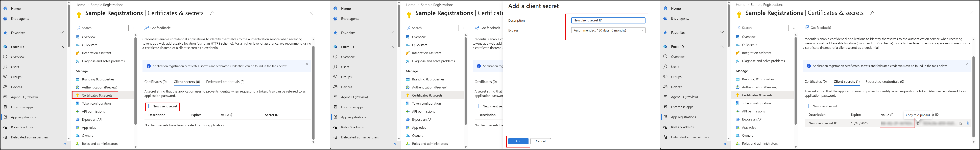Click New client secret in the left screenshot
Image resolution: width=980 pixels, height=150 pixels.
[162, 106]
